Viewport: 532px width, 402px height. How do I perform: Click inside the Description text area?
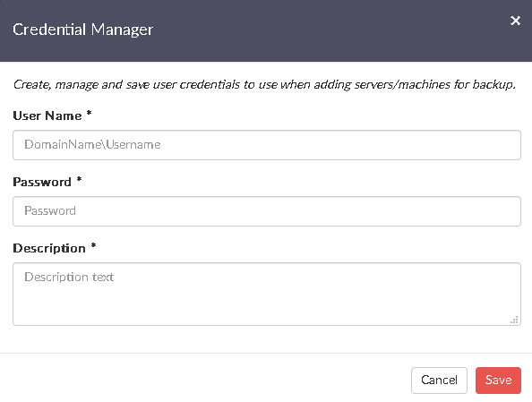[267, 295]
